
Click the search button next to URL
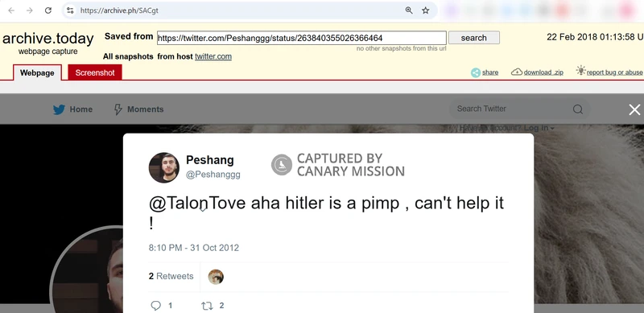pos(474,38)
